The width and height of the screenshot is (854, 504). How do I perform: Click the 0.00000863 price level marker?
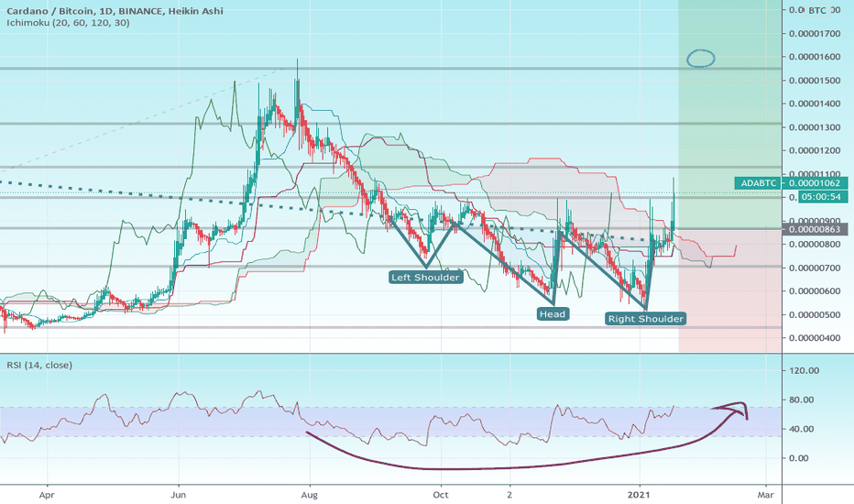pyautogui.click(x=815, y=229)
